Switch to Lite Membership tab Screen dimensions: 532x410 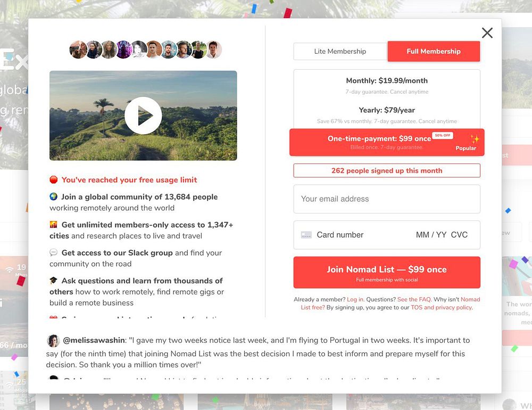[x=340, y=51]
